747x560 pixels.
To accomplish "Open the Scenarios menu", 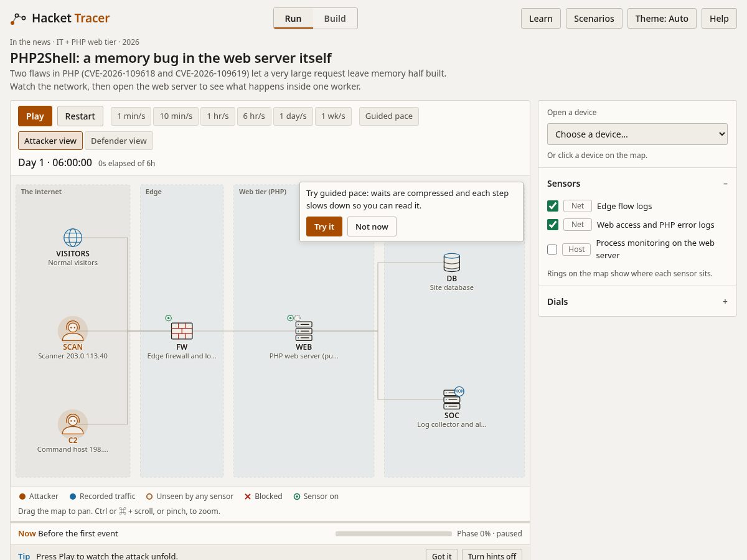I will tap(594, 19).
